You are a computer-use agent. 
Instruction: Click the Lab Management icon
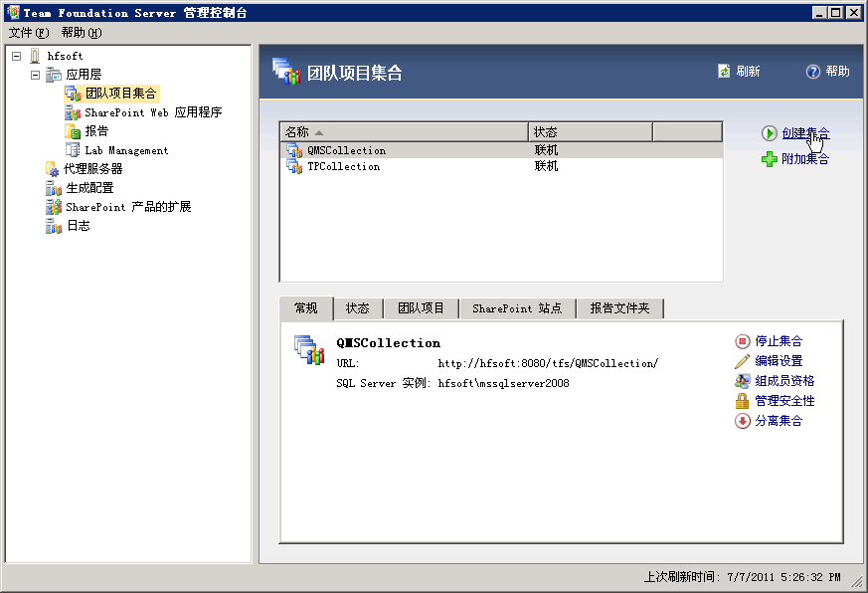click(x=73, y=150)
